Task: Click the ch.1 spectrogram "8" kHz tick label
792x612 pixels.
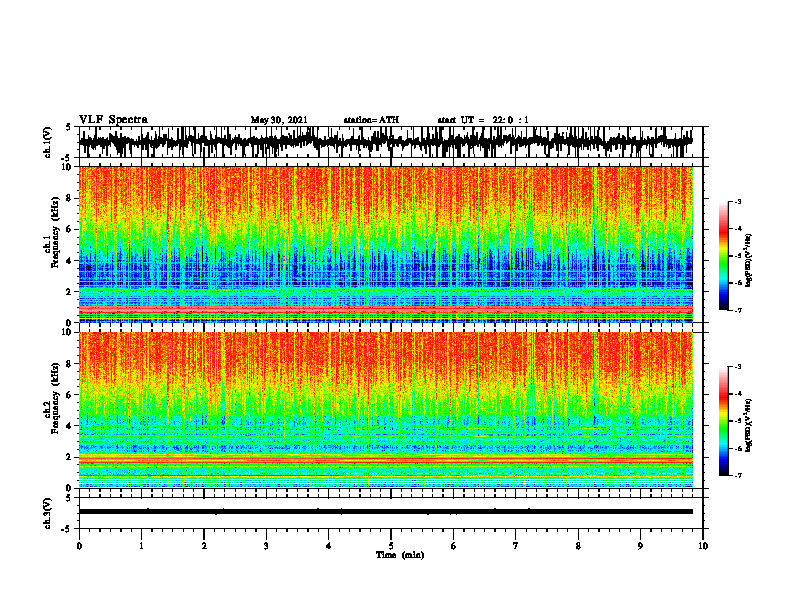Action: coord(69,198)
